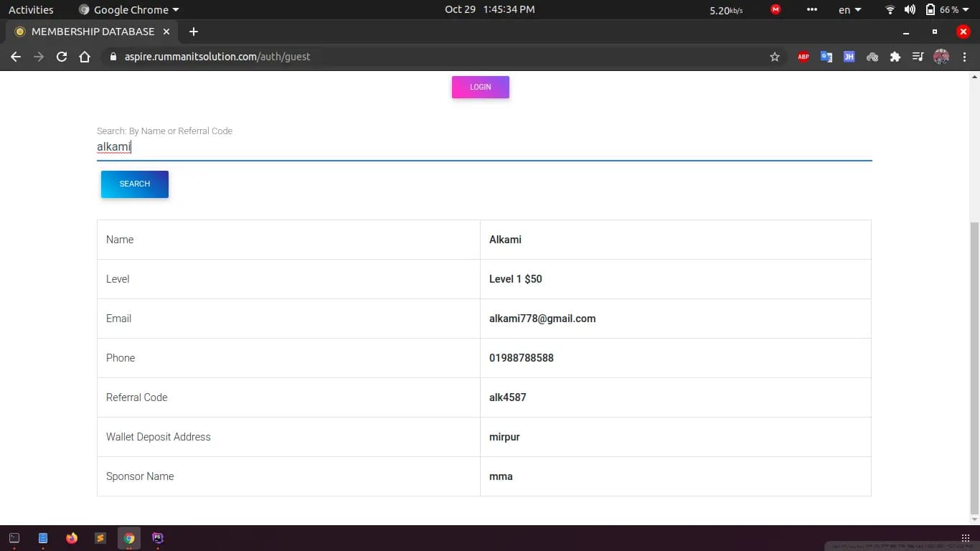Click the sponsor name value mma
The image size is (980, 551).
click(x=501, y=476)
